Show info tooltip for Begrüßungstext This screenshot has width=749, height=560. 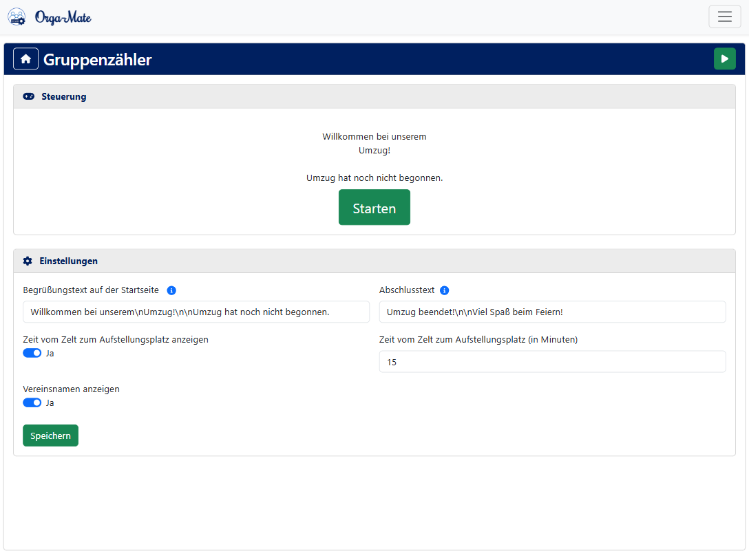(x=171, y=290)
